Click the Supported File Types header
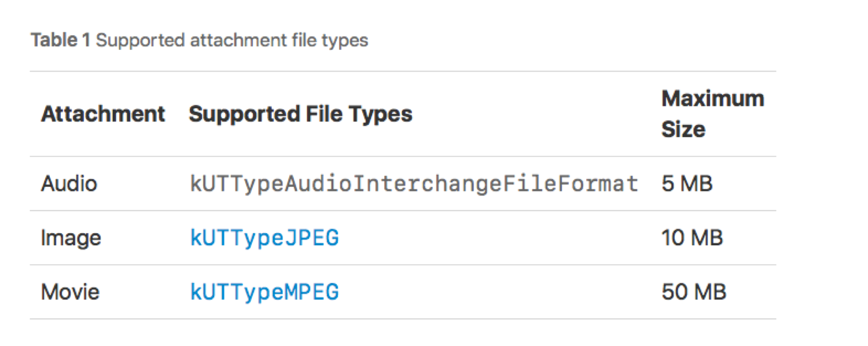 tap(300, 114)
